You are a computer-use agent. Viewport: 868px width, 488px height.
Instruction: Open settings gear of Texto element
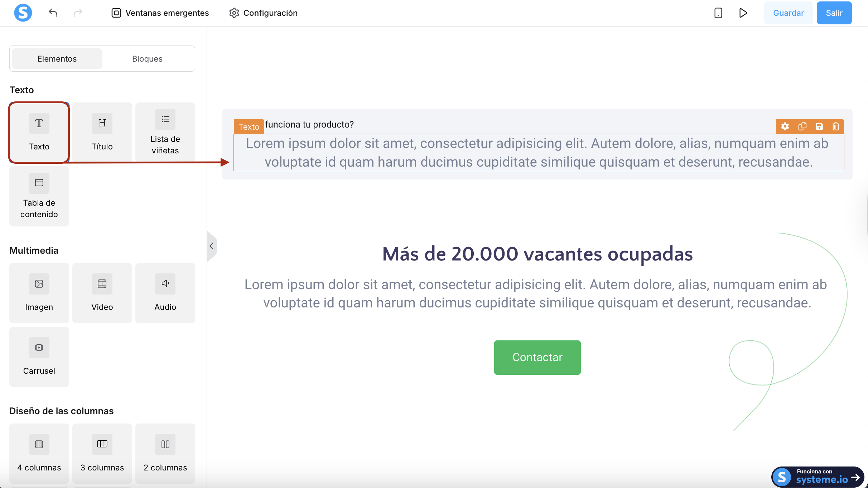(x=785, y=126)
